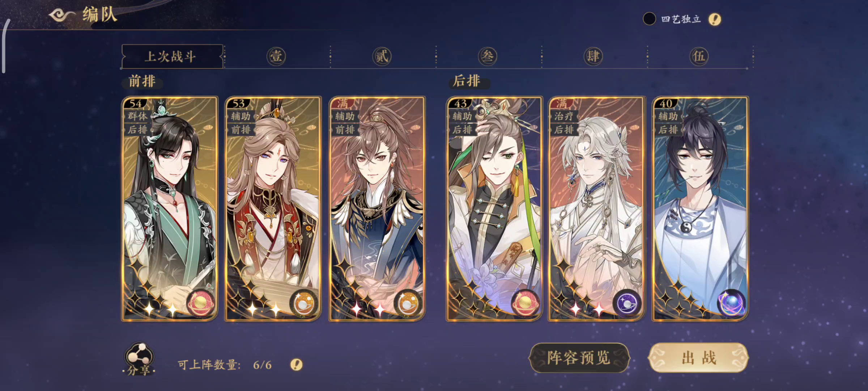Switch to team preset 壹
Screen dimensions: 868x391
tap(276, 56)
